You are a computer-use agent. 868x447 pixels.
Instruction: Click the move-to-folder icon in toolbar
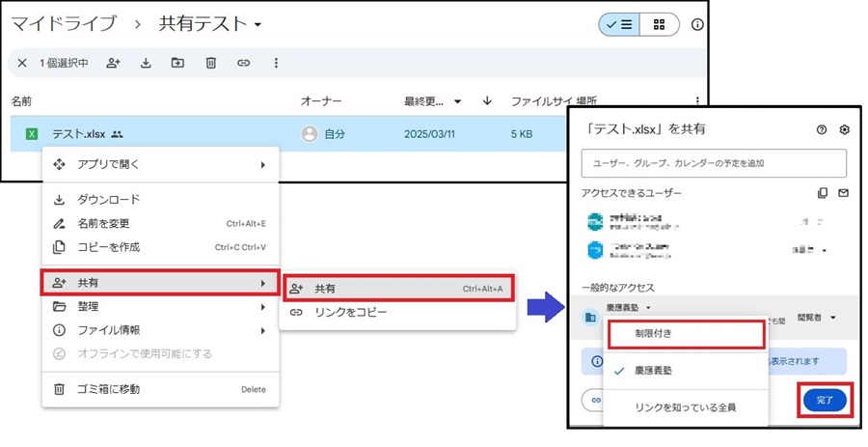(177, 63)
